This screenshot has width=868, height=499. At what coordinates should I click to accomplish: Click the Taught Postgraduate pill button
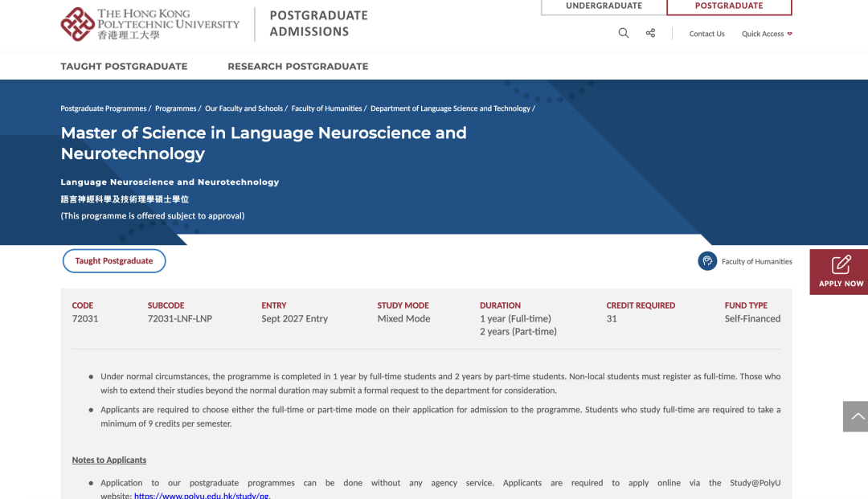114,261
